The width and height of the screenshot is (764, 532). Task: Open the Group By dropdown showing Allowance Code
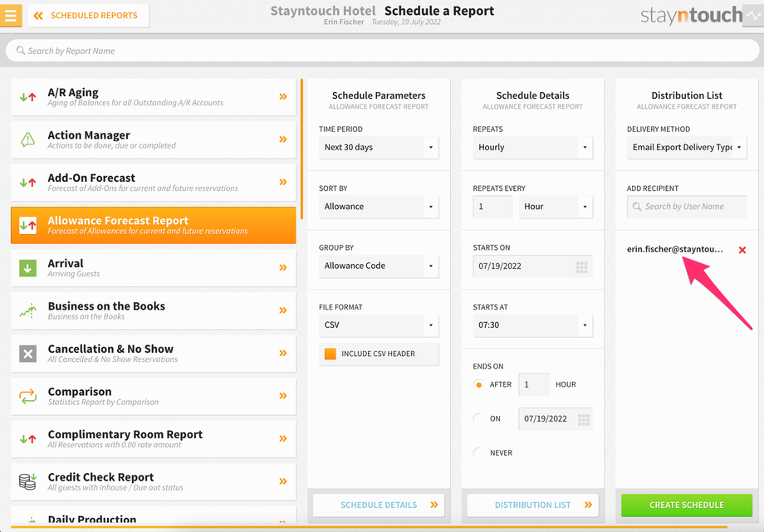click(x=379, y=266)
